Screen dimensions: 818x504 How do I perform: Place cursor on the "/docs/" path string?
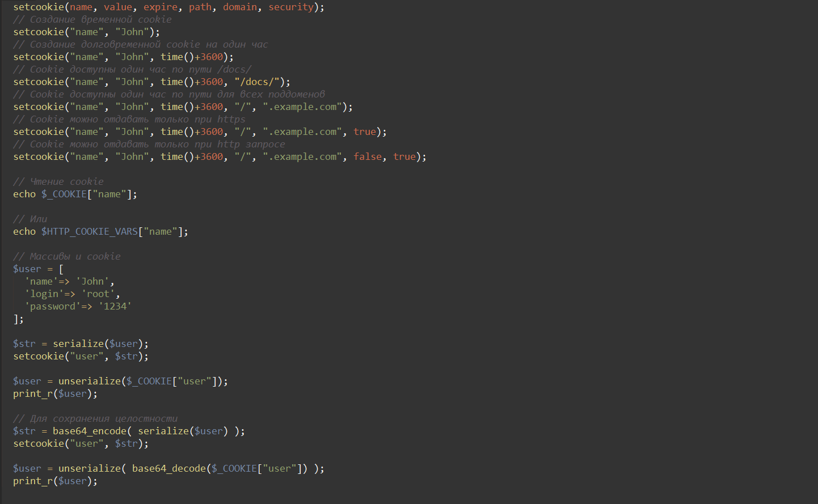point(257,82)
